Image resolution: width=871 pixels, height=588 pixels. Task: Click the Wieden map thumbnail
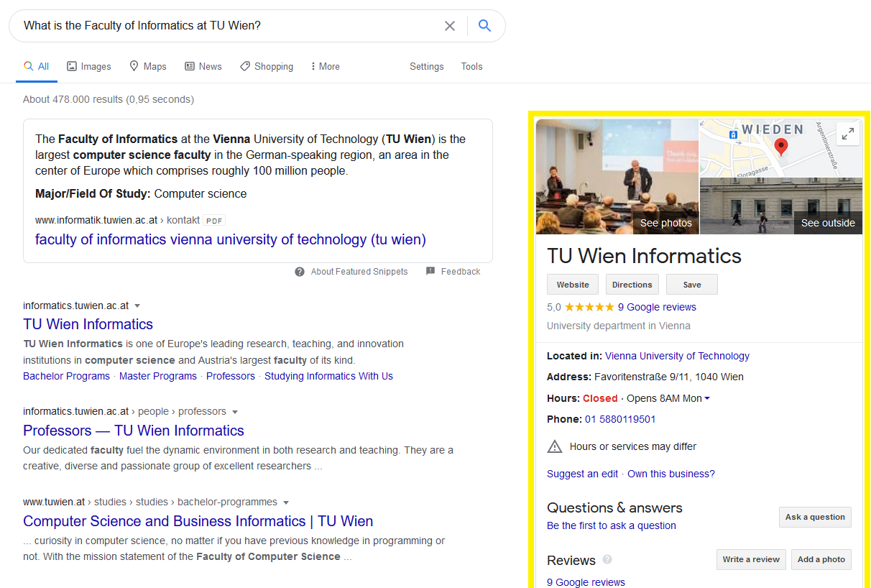tap(781, 148)
